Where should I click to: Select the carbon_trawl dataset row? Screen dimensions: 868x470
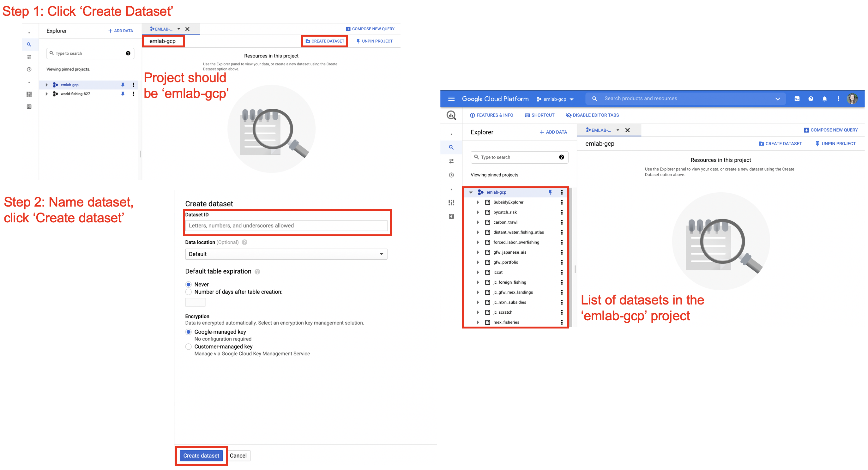(515, 222)
